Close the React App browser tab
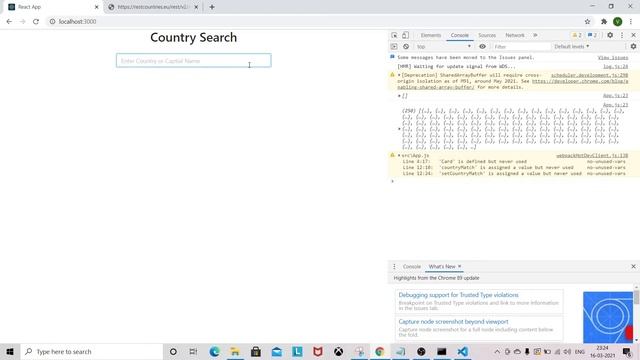Image resolution: width=640 pixels, height=360 pixels. 97,7
